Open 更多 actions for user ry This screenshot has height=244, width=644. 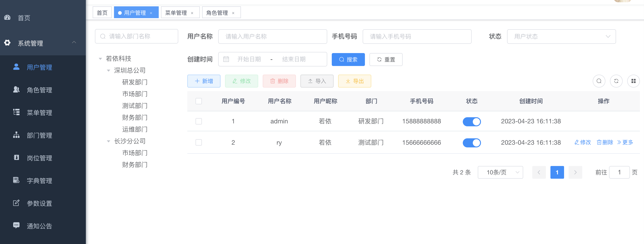click(x=625, y=142)
